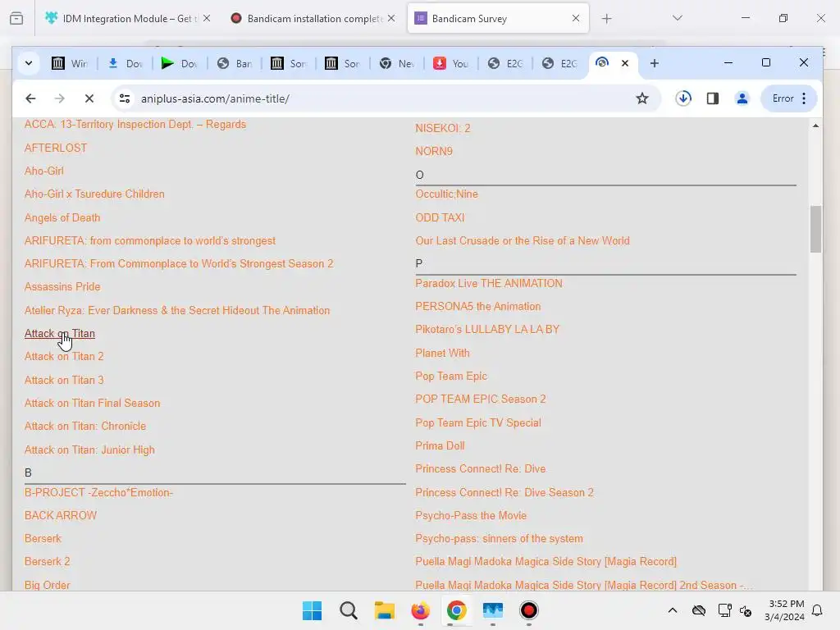The height and width of the screenshot is (630, 840).
Task: Add new tab in the back browser window
Action: click(606, 19)
